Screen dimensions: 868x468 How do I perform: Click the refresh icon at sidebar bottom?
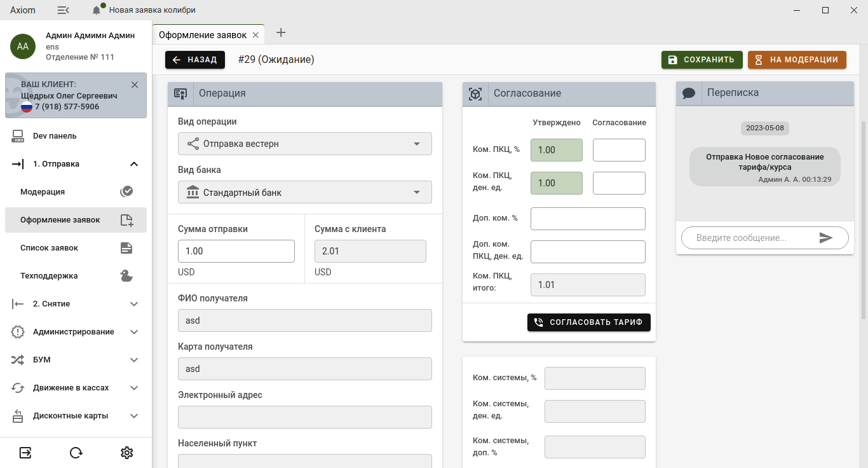pos(76,453)
